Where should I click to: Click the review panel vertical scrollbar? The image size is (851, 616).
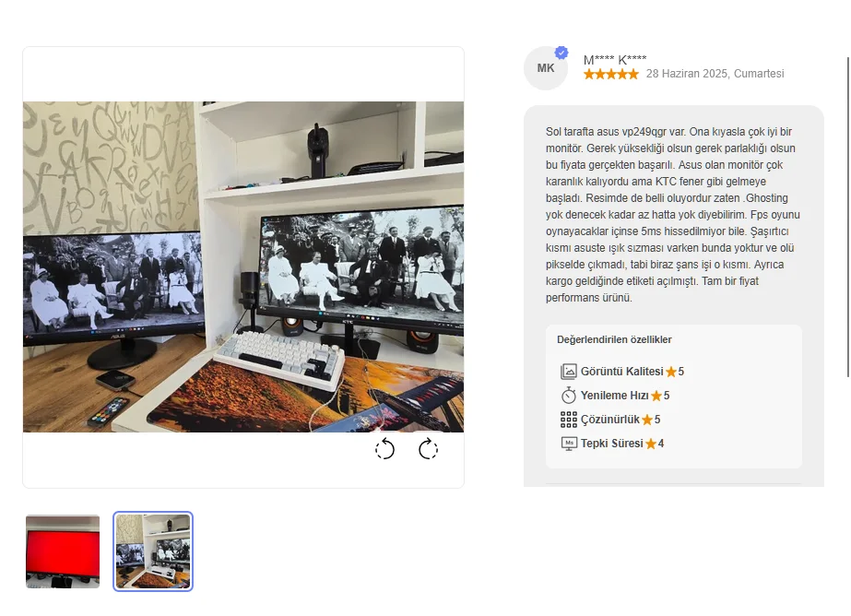[847, 217]
